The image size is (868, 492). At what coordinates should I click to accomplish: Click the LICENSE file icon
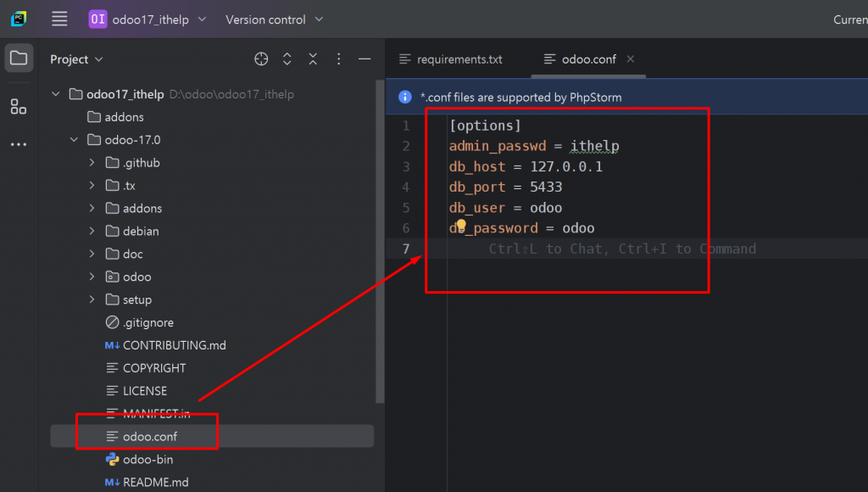point(113,390)
